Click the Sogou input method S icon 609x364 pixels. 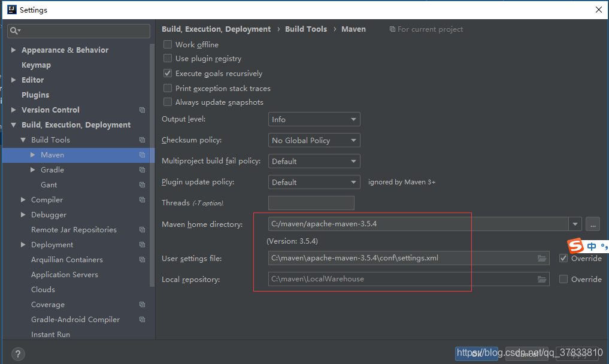[575, 246]
